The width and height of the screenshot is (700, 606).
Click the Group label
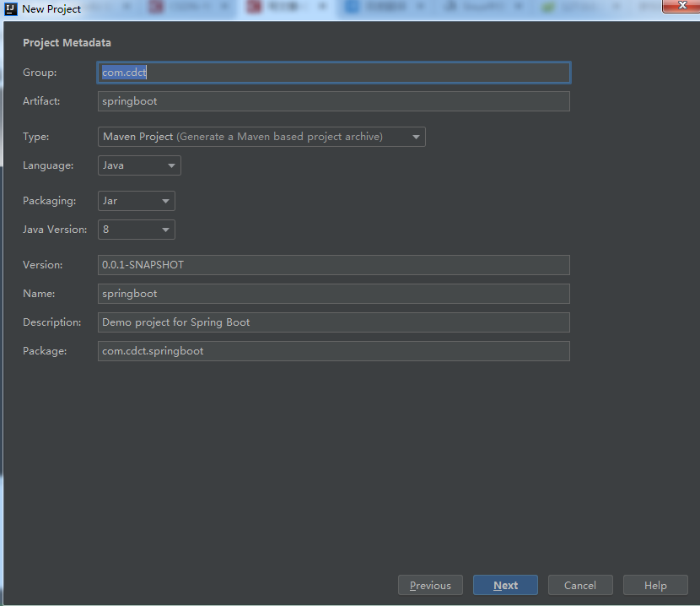click(40, 73)
